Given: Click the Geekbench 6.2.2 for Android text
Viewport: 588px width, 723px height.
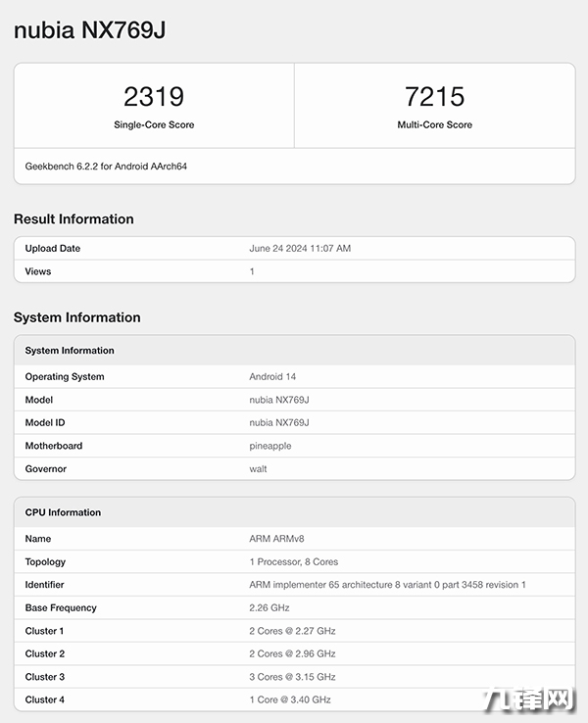Looking at the screenshot, I should point(106,167).
